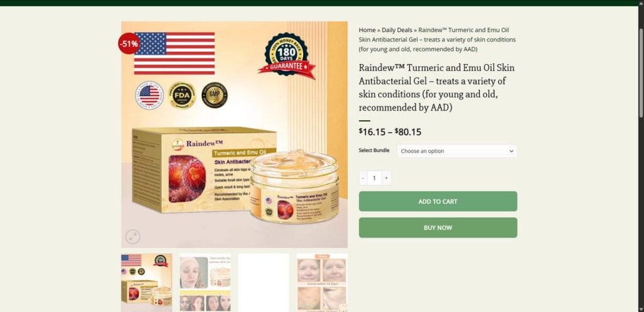Decrease quantity with the minus button

pos(363,178)
